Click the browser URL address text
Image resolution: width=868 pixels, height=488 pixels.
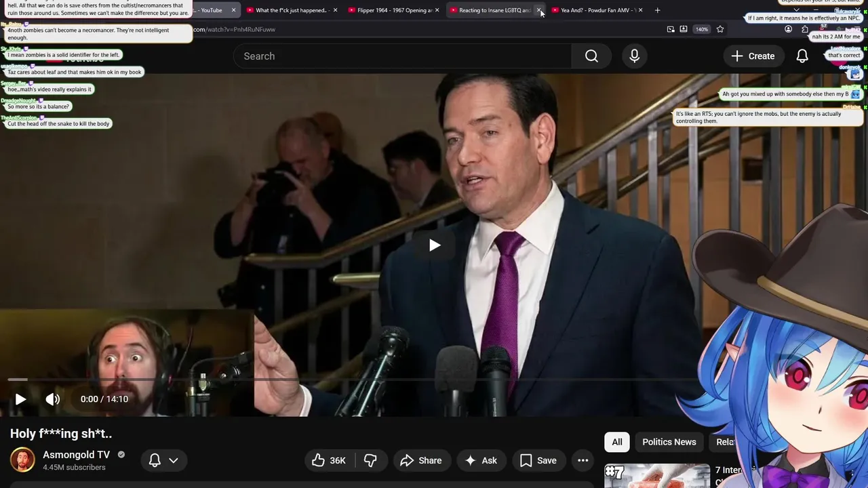tap(234, 29)
